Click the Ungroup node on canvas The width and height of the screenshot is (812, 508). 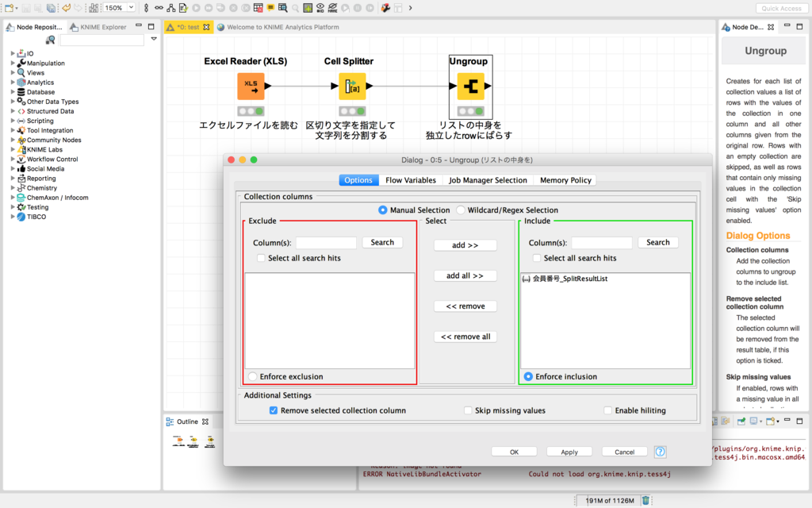click(x=471, y=86)
